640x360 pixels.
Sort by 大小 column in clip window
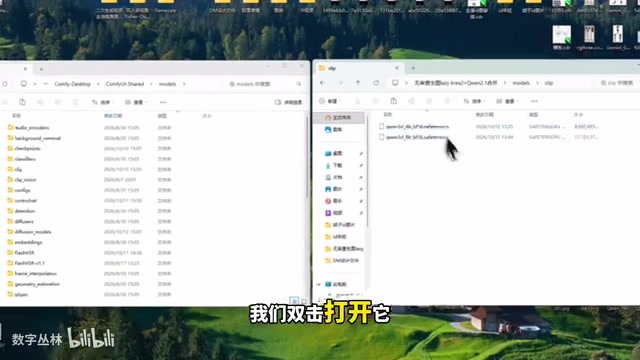(578, 115)
